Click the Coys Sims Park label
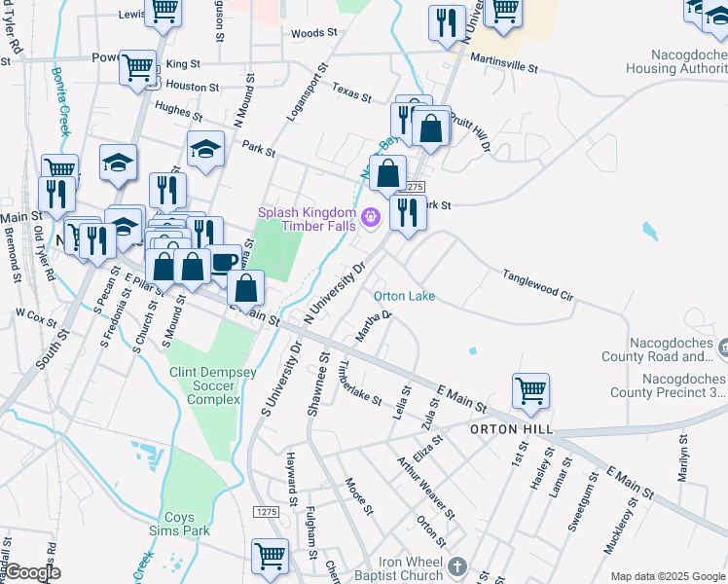 (180, 524)
